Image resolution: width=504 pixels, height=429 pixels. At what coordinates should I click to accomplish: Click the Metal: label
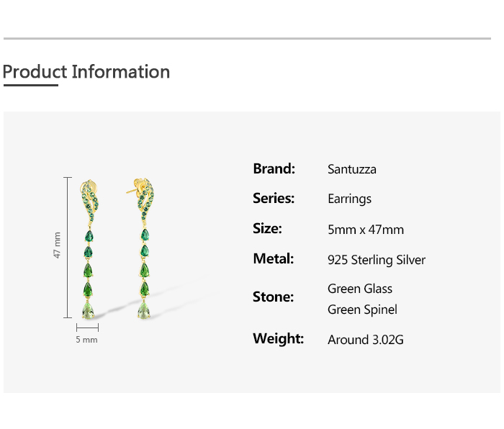click(x=274, y=258)
